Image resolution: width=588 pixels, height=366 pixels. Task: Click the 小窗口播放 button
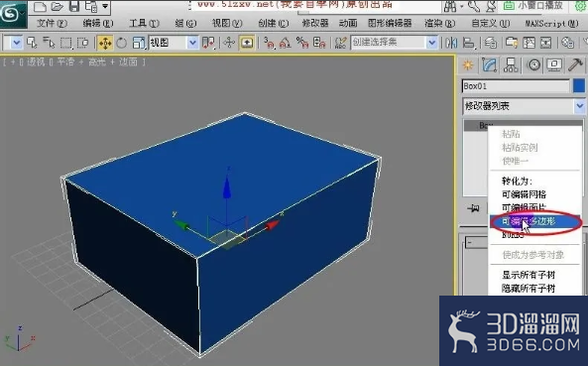pos(532,6)
